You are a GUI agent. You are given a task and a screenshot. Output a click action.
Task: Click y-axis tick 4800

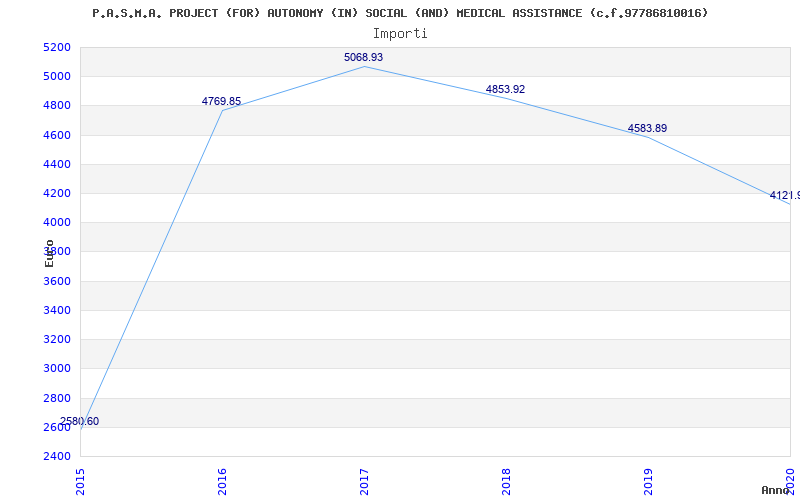[x=57, y=106]
